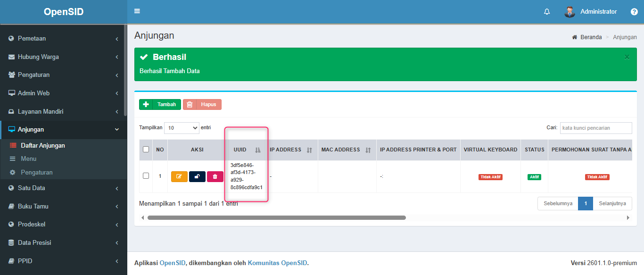Expand the Pemetaan sidebar menu
Image resolution: width=644 pixels, height=275 pixels.
(x=63, y=39)
